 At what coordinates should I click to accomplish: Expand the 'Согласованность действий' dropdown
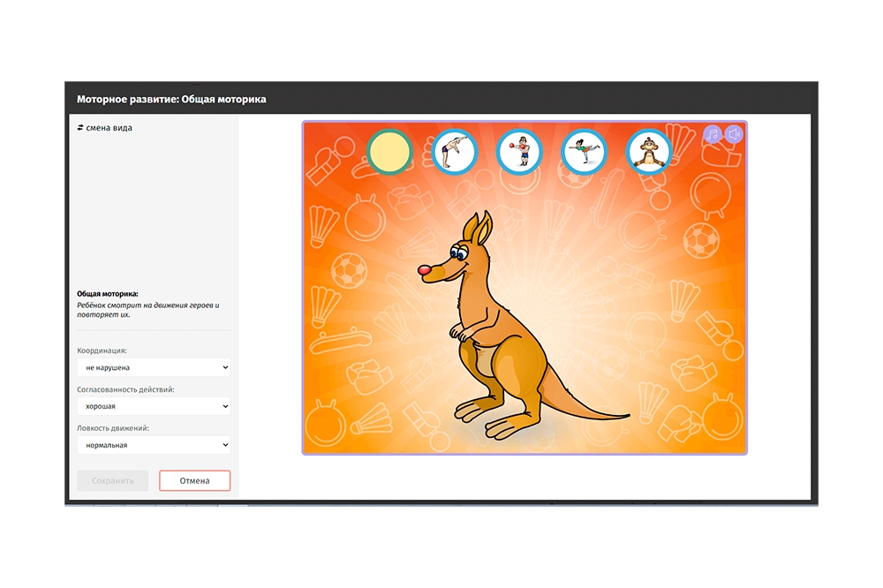tap(153, 406)
